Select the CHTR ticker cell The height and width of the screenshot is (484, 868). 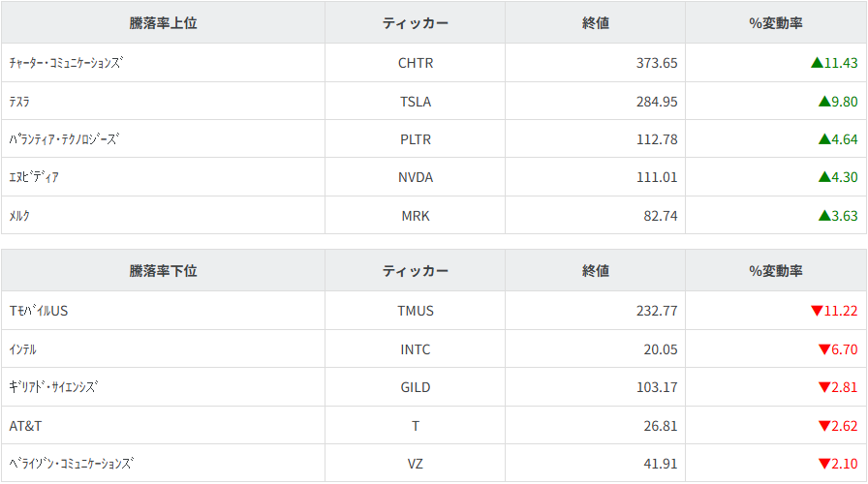point(416,63)
